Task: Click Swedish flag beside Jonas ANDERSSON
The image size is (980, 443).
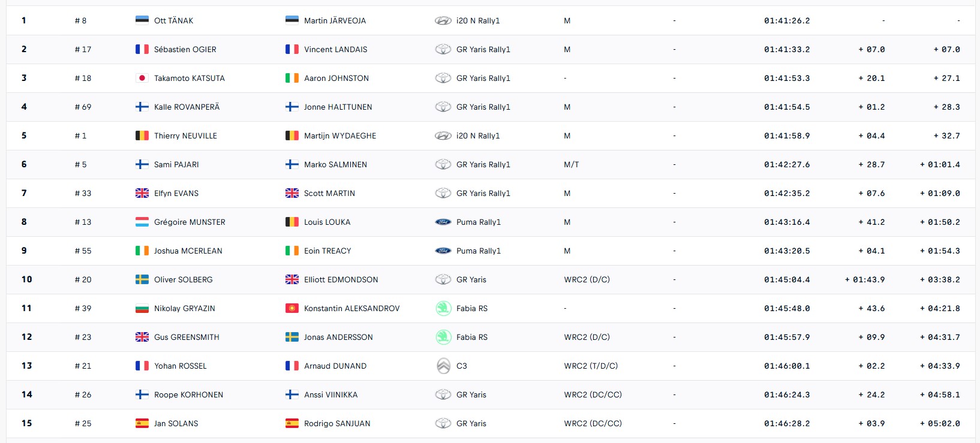Action: click(x=292, y=337)
